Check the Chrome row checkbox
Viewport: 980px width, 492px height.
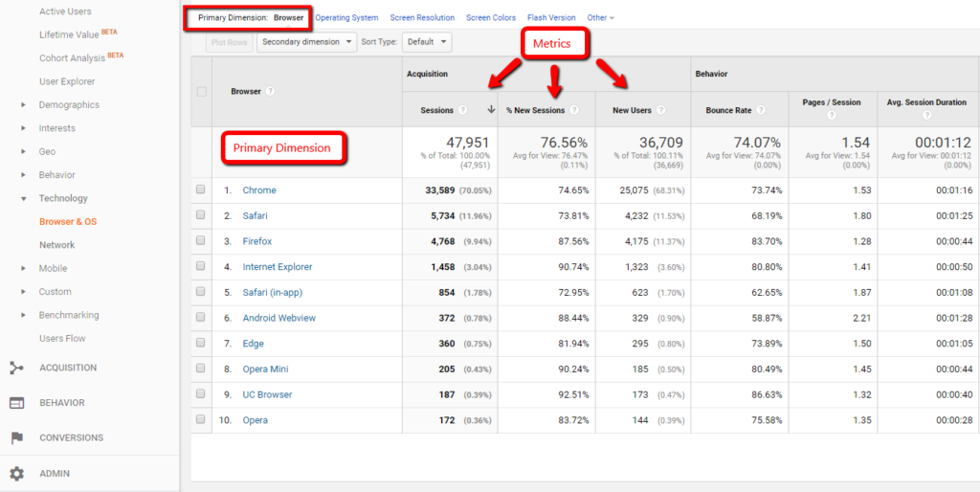(201, 190)
